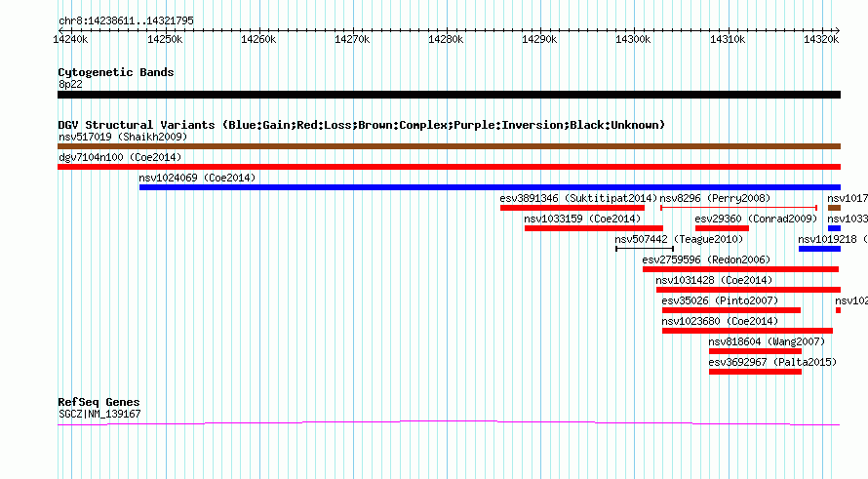Click the nsv1019218 variant label
The width and height of the screenshot is (868, 479).
tap(833, 239)
